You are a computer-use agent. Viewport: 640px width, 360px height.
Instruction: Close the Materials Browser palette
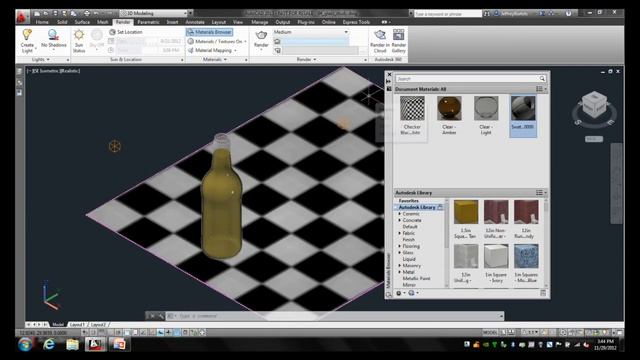pyautogui.click(x=389, y=75)
